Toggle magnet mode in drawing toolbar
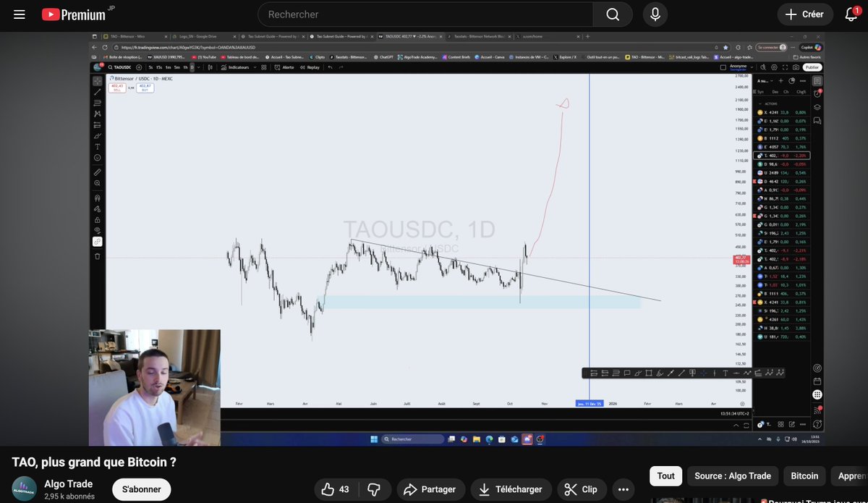The width and height of the screenshot is (868, 503). (97, 198)
